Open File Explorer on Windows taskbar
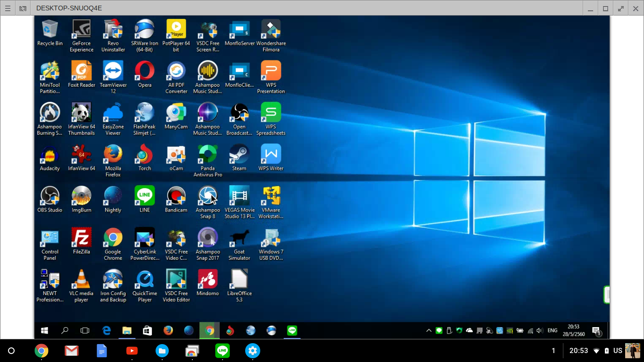The height and width of the screenshot is (362, 644). tap(127, 331)
